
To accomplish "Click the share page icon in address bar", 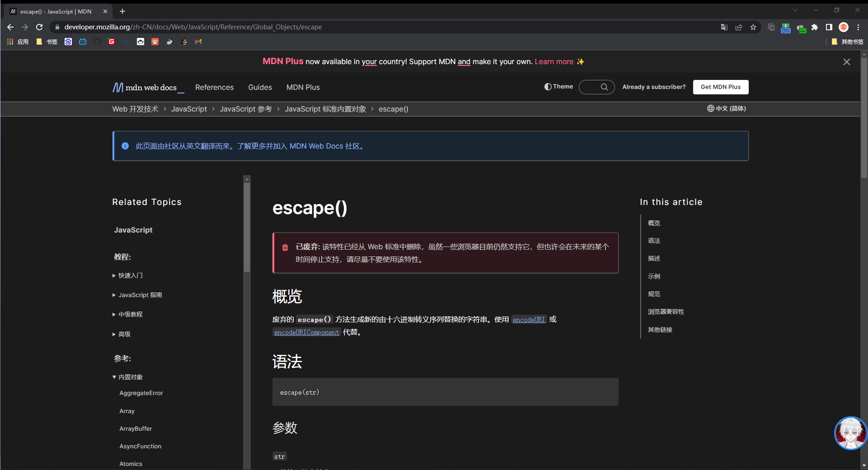I will pyautogui.click(x=739, y=27).
